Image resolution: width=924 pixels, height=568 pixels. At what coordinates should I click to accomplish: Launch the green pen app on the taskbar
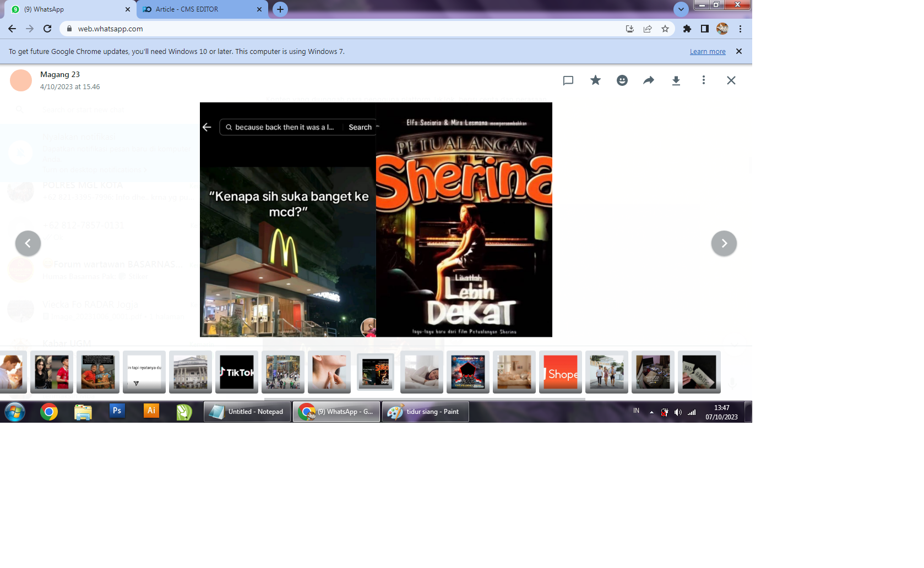[x=184, y=412]
